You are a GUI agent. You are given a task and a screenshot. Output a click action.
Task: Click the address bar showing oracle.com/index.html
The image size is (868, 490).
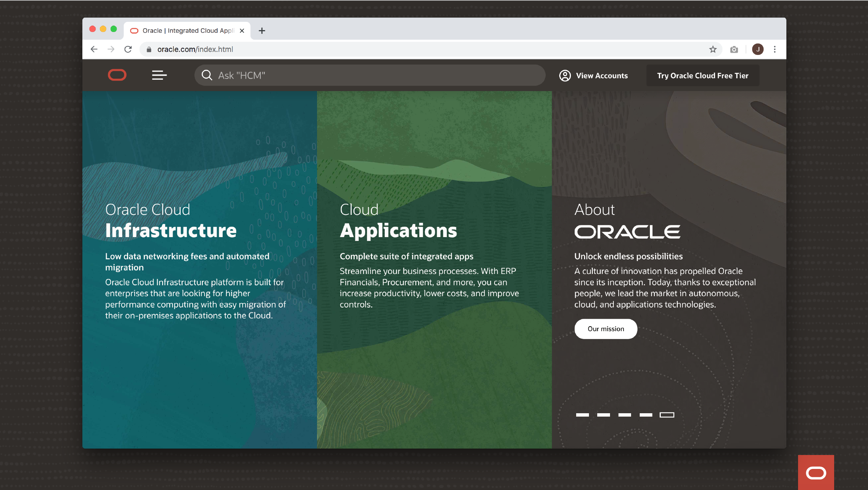click(x=431, y=49)
